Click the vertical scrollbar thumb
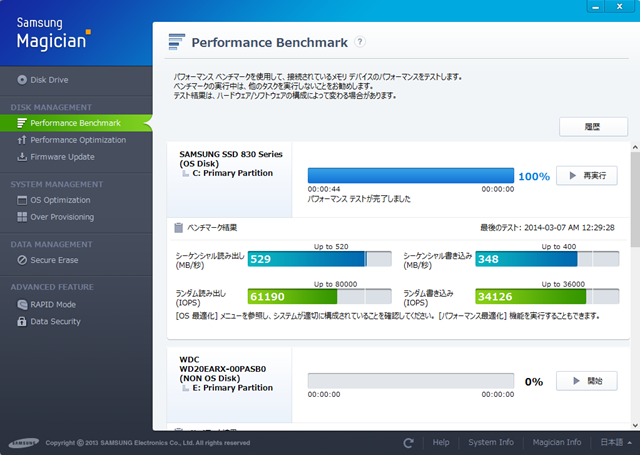Screen dimensions: 640x455 [x=635, y=200]
